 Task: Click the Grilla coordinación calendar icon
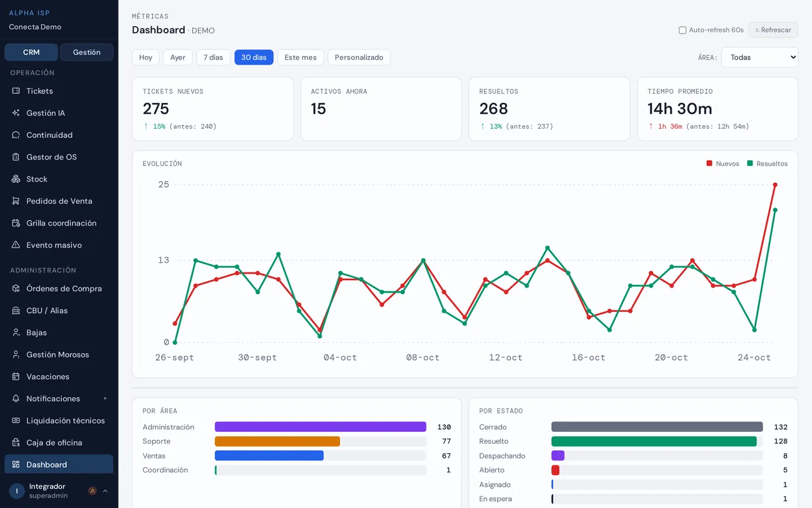coord(16,223)
